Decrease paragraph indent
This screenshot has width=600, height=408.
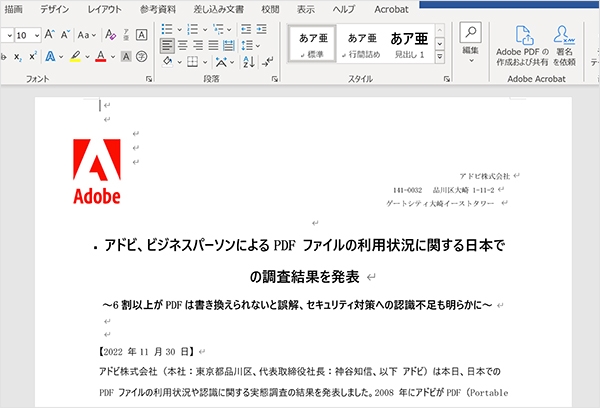[x=246, y=29]
